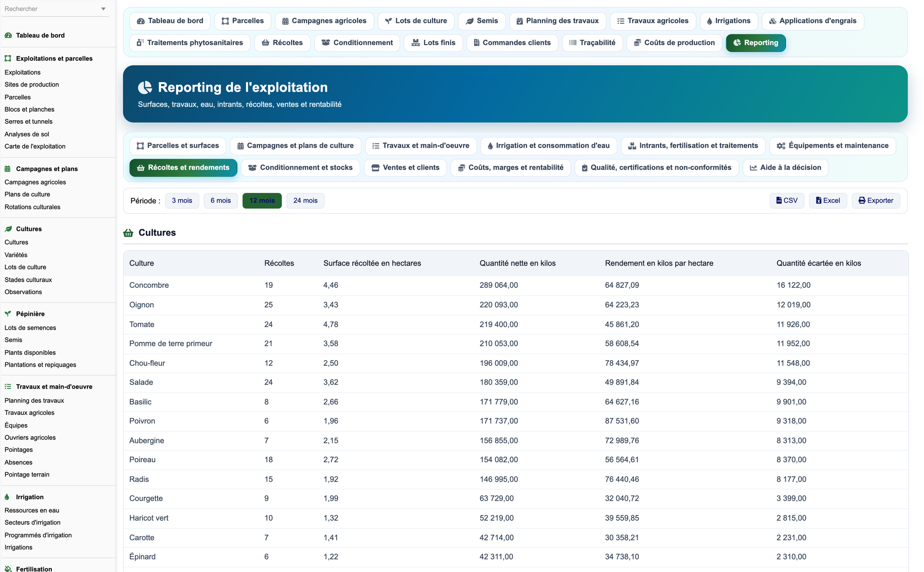The image size is (924, 572).
Task: Switch to Qualité, certifications et non-conformités tab
Action: (657, 168)
